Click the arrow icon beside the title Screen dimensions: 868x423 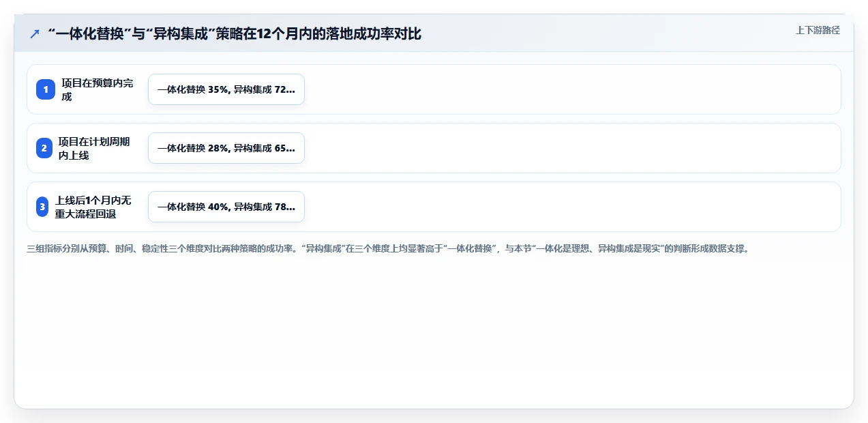[35, 34]
